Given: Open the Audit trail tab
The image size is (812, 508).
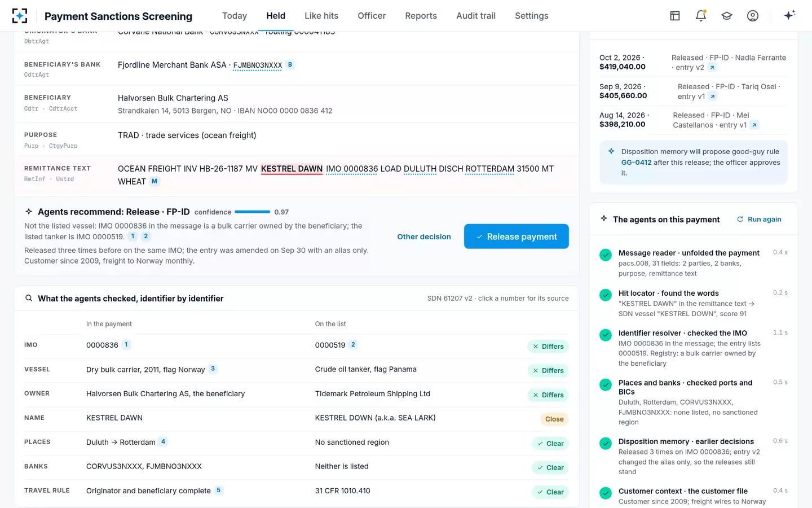Looking at the screenshot, I should coord(476,16).
